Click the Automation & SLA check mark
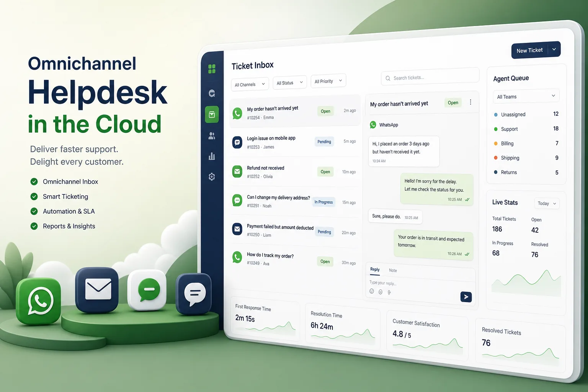Image resolution: width=588 pixels, height=392 pixels. (34, 211)
